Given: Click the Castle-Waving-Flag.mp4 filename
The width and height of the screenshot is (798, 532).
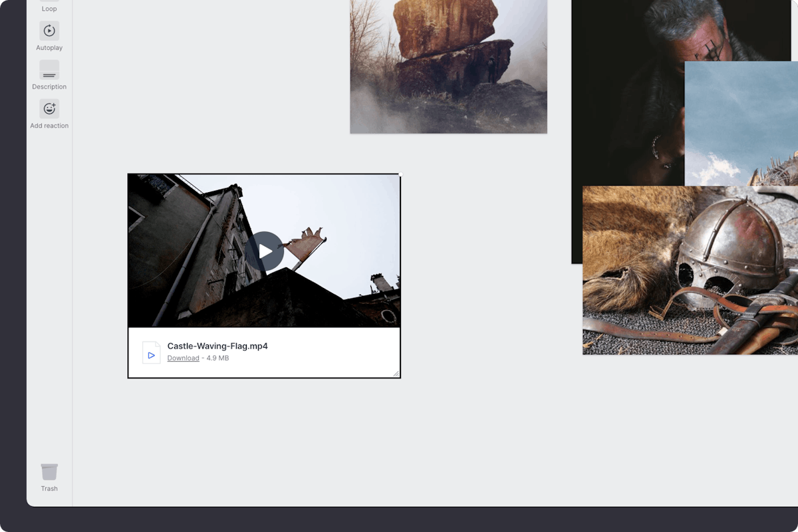Looking at the screenshot, I should 218,345.
